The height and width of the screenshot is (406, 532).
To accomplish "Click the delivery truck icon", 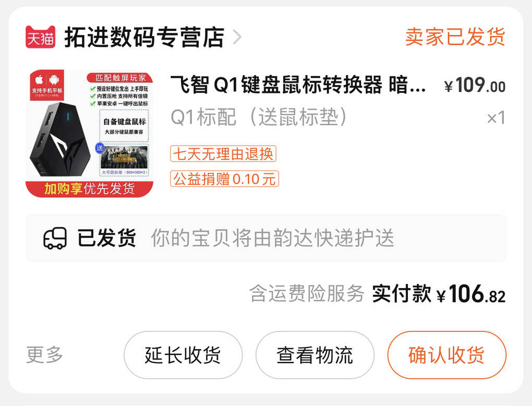I will pyautogui.click(x=55, y=238).
